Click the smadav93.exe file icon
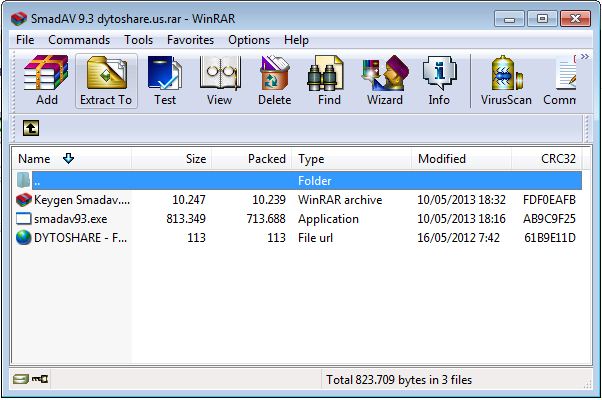The height and width of the screenshot is (400, 602). [x=23, y=218]
